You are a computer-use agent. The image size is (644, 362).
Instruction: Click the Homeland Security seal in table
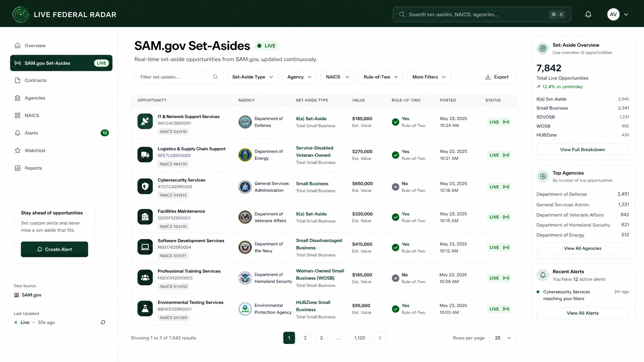click(x=245, y=278)
